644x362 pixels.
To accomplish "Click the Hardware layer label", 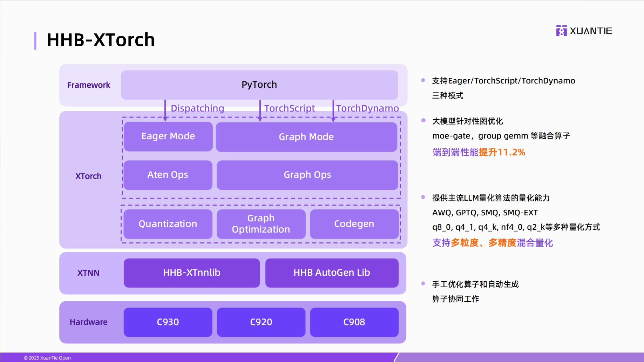I will click(x=89, y=322).
